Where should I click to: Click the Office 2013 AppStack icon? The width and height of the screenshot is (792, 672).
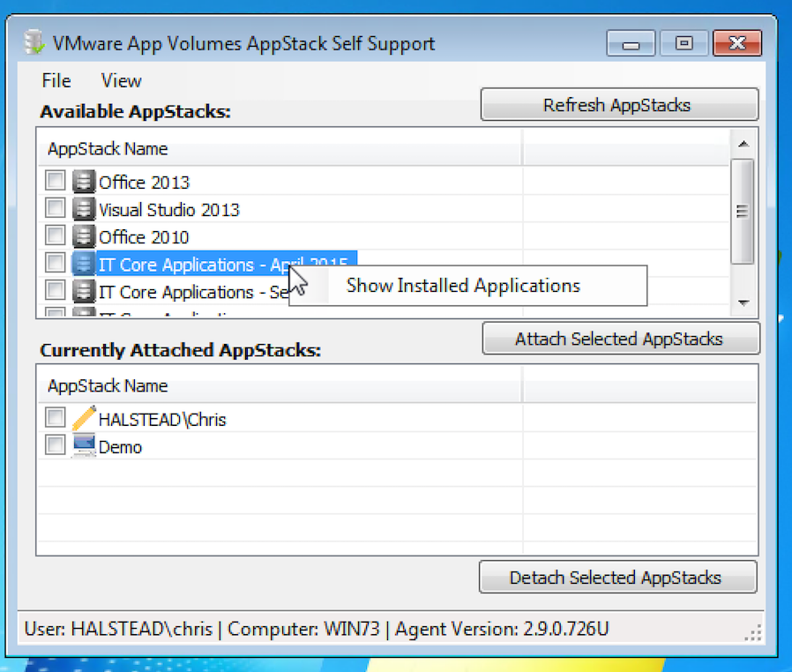[x=84, y=182]
